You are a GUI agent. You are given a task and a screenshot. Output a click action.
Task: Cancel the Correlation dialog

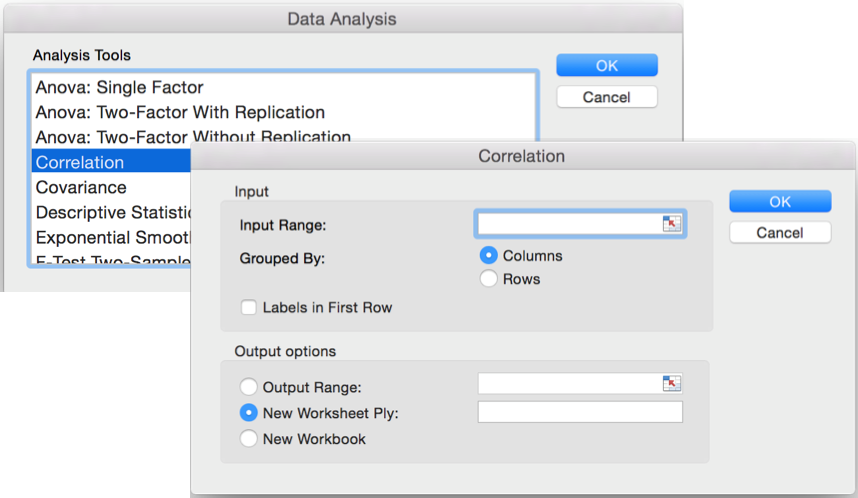tap(780, 232)
